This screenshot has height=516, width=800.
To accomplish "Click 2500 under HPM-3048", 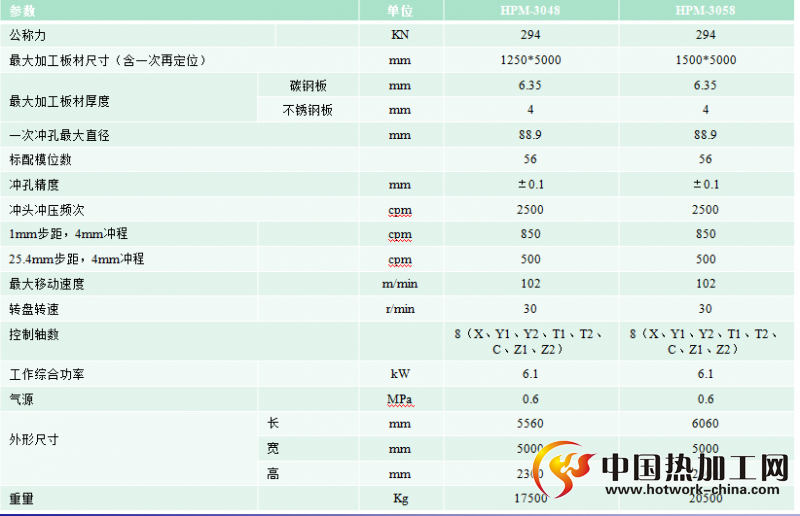I will click(x=530, y=209).
